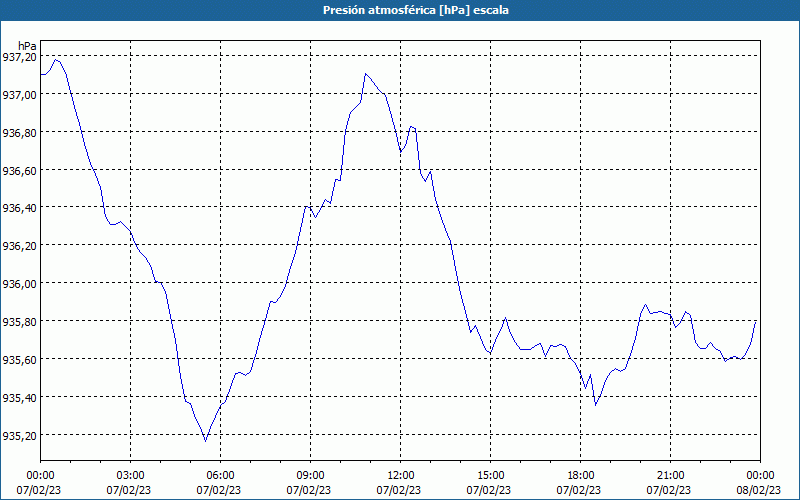The height and width of the screenshot is (500, 800).
Task: Select the '936,80' y-axis label
Action: (x=19, y=132)
